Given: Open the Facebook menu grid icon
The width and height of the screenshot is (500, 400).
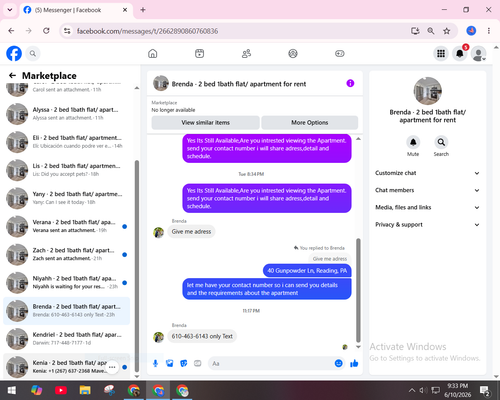Looking at the screenshot, I should pyautogui.click(x=441, y=53).
